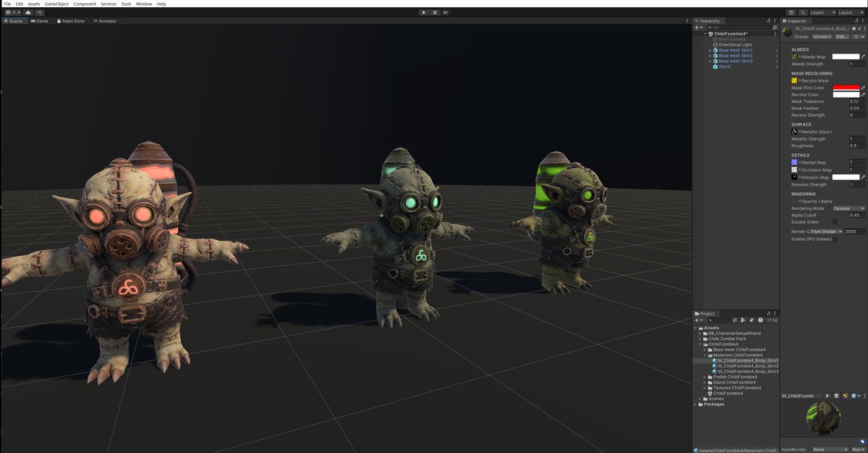Lock the Inspector panel

pos(856,21)
